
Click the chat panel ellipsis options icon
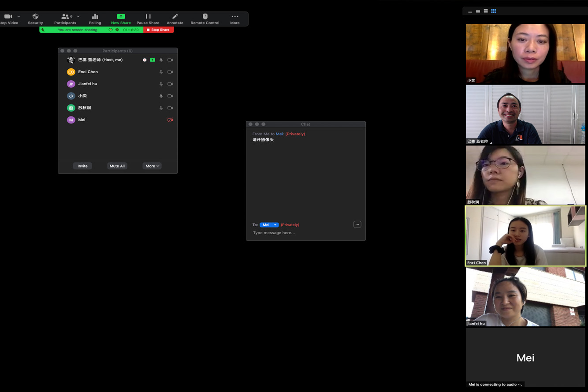click(x=357, y=224)
